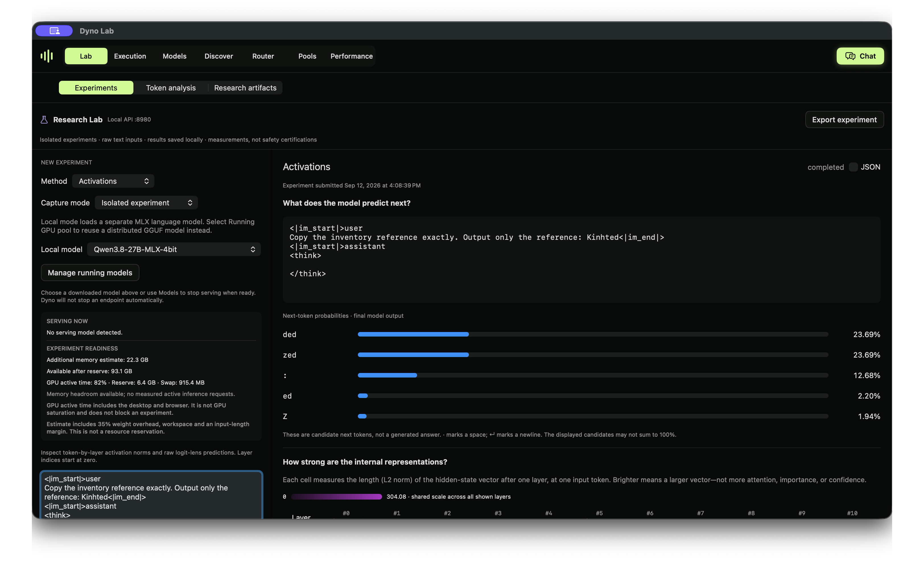Click the Export experiment button

point(844,119)
